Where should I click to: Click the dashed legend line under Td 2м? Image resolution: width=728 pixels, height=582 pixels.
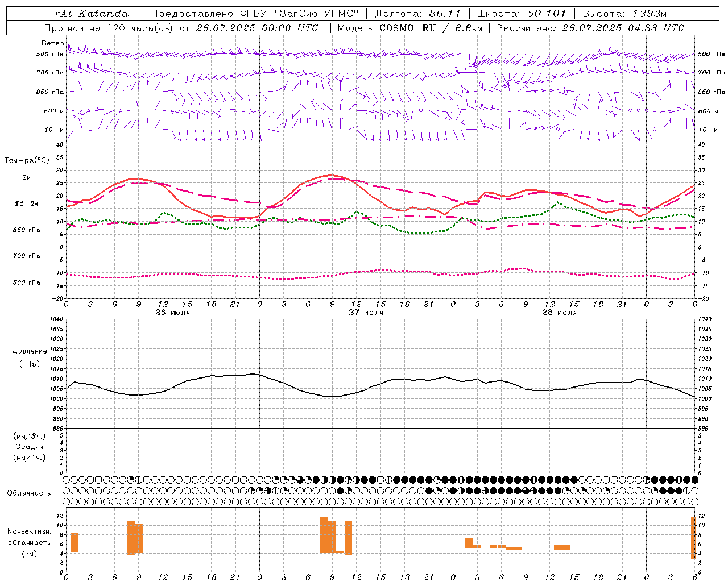pos(26,210)
